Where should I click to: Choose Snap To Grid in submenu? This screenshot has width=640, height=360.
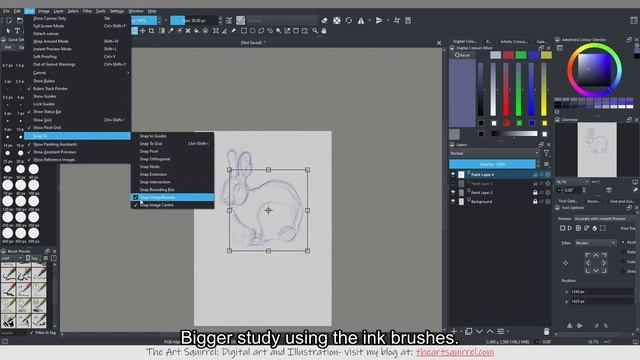(x=172, y=144)
